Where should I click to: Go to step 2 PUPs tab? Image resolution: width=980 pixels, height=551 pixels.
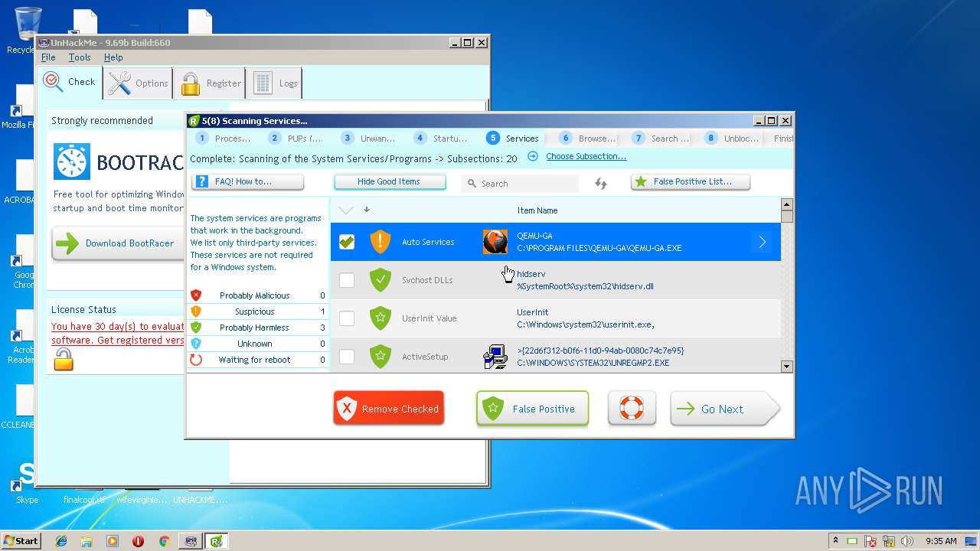296,139
